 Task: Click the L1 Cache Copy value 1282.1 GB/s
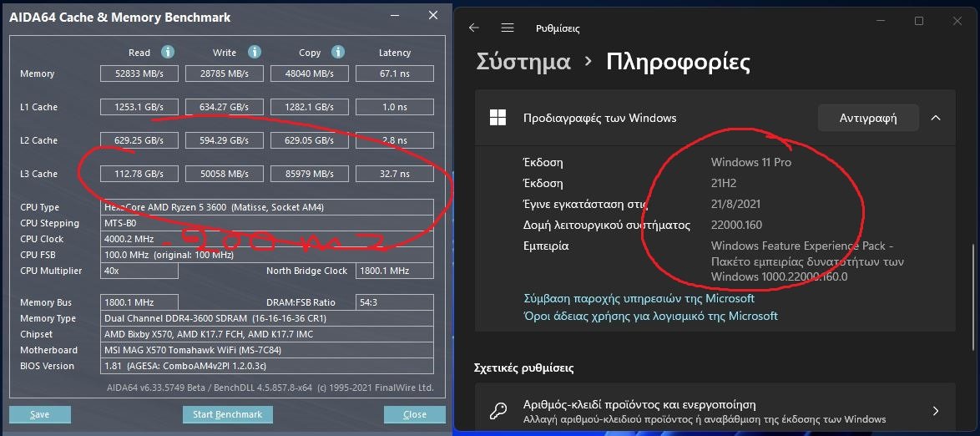pos(310,107)
